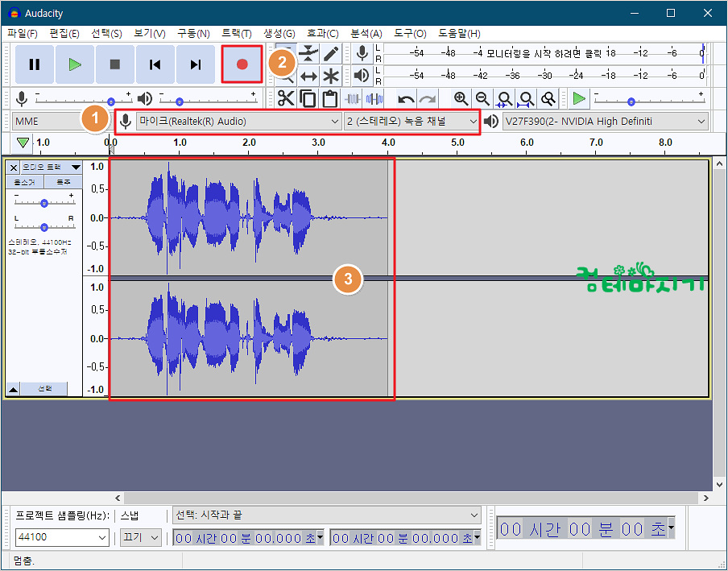Undo the last action
The image size is (728, 571).
[x=406, y=98]
